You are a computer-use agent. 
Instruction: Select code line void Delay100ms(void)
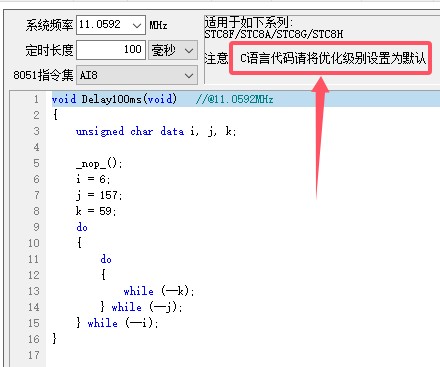[x=114, y=99]
